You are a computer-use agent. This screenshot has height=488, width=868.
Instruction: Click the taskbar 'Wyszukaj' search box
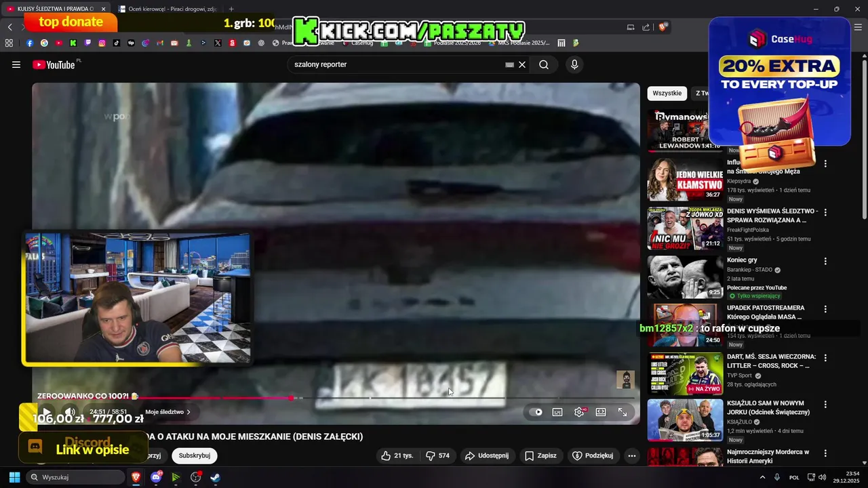point(74,477)
